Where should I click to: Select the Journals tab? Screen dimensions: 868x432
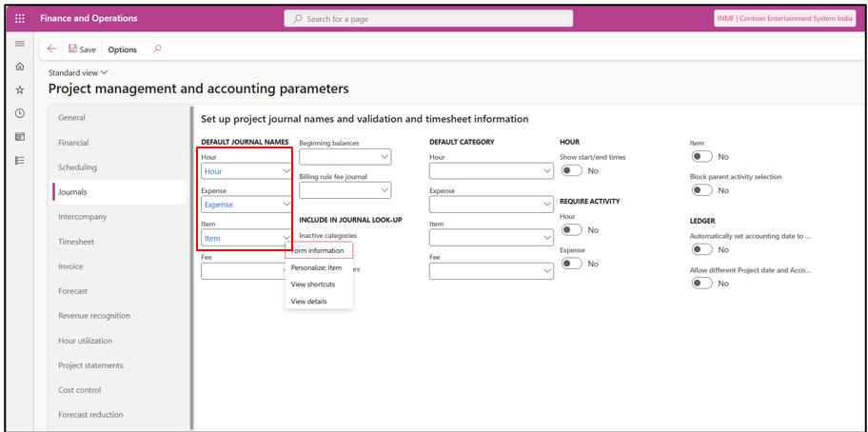[x=119, y=192]
